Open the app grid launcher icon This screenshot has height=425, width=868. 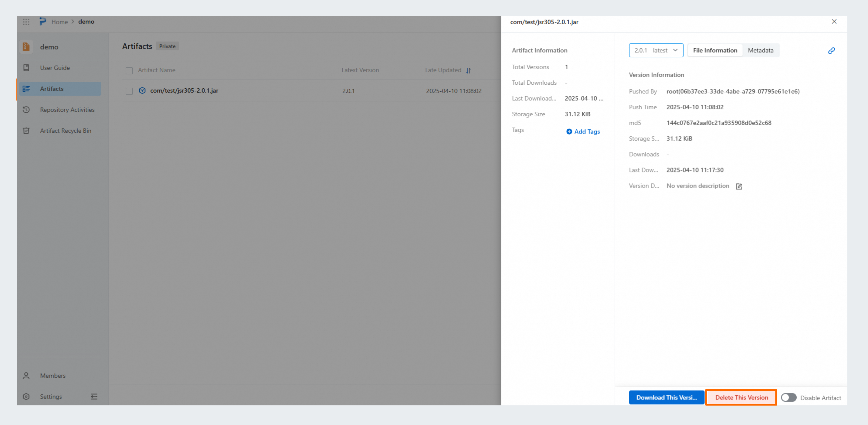pyautogui.click(x=26, y=22)
